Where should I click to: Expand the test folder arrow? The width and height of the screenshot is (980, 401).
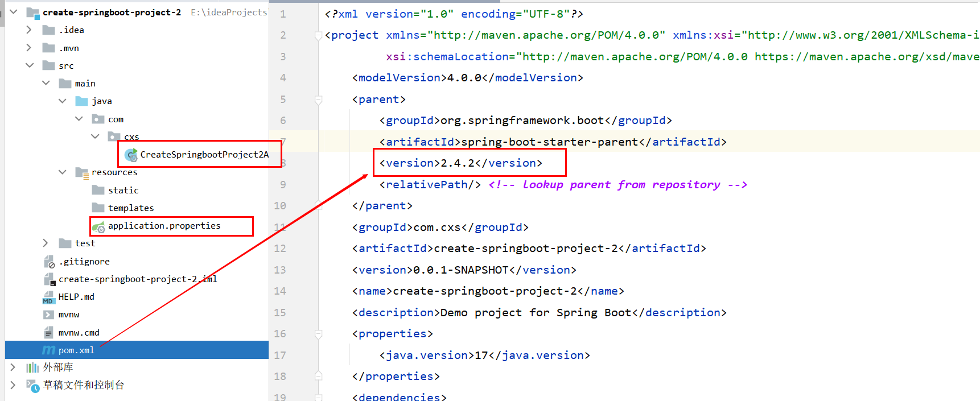pyautogui.click(x=46, y=243)
